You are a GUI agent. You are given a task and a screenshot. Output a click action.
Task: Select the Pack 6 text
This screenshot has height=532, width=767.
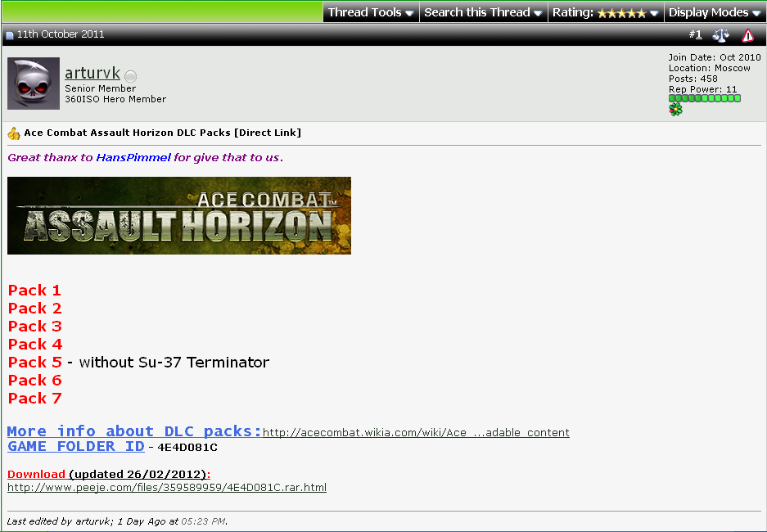click(34, 381)
